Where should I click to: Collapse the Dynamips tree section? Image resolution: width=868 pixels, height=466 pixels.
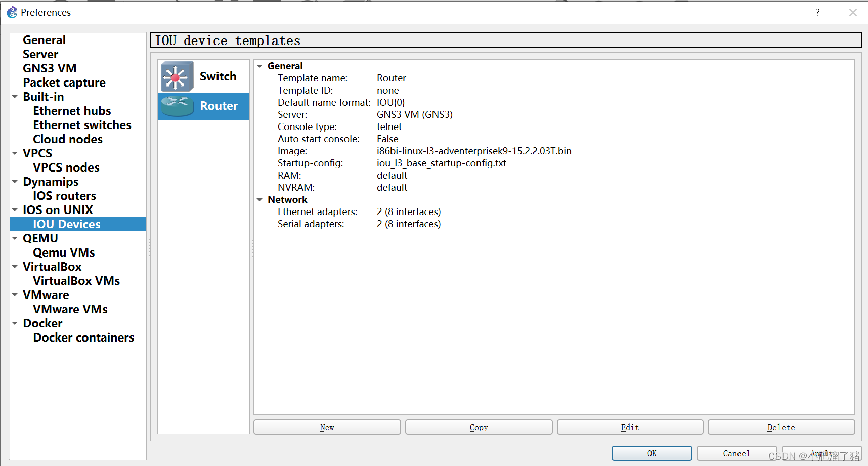point(15,182)
